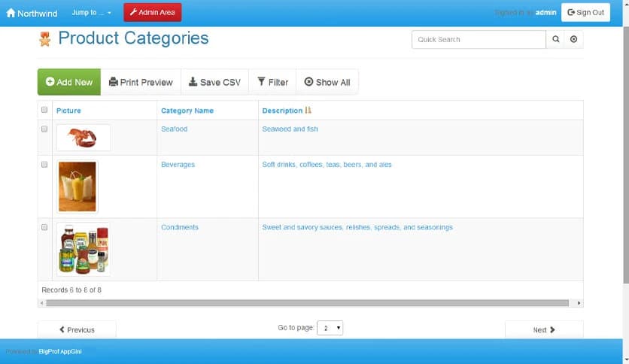The height and width of the screenshot is (364, 629).
Task: Click the Northwind home icon
Action: 11,13
